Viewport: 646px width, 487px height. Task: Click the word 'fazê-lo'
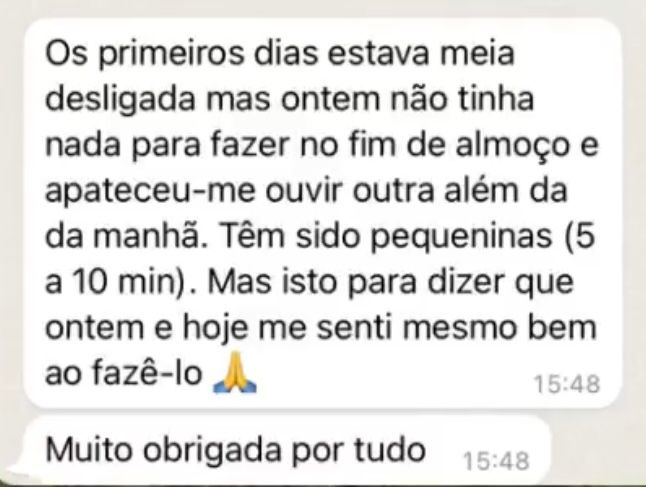147,373
